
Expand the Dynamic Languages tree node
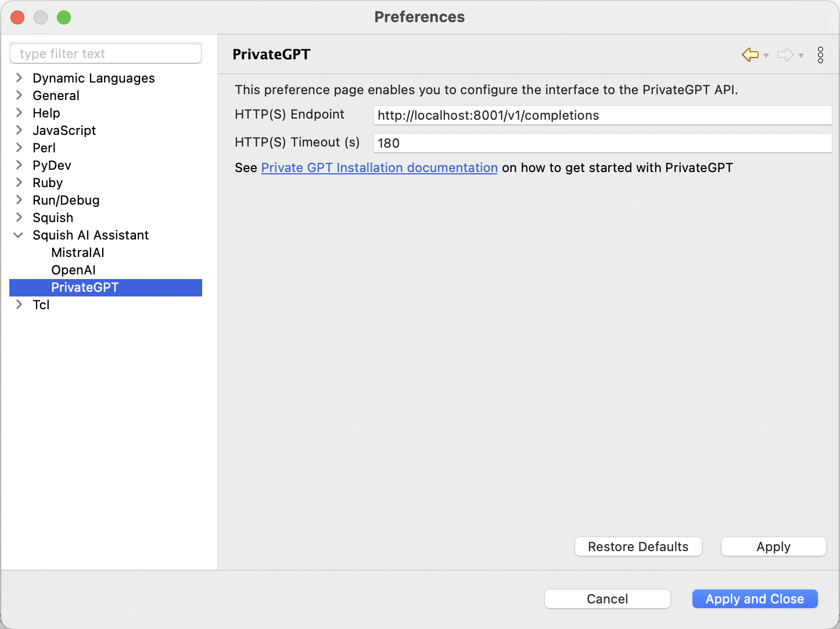19,78
